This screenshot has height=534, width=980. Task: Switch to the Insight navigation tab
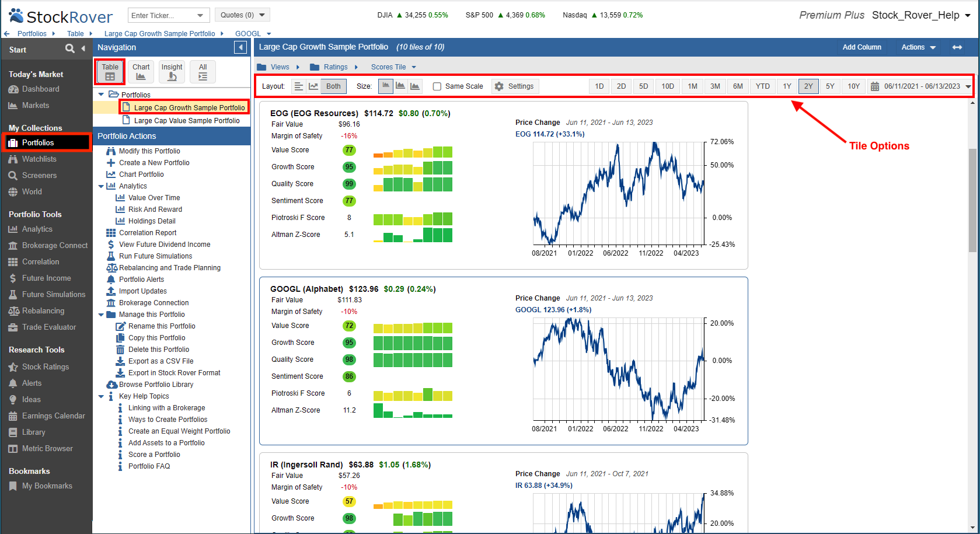(x=172, y=72)
